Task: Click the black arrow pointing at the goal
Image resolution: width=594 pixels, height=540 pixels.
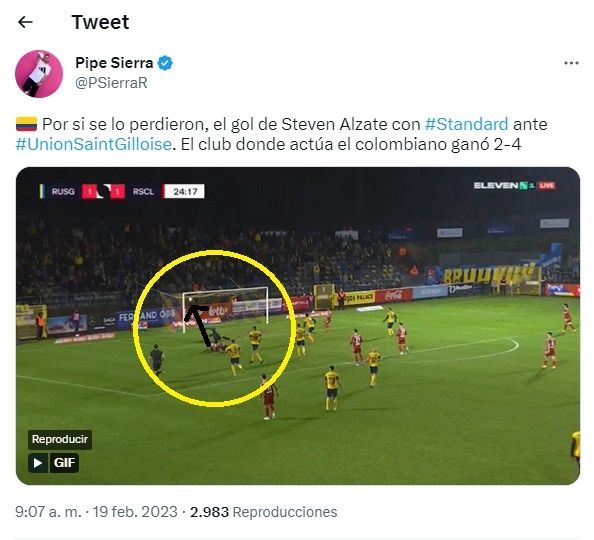Action: click(197, 325)
